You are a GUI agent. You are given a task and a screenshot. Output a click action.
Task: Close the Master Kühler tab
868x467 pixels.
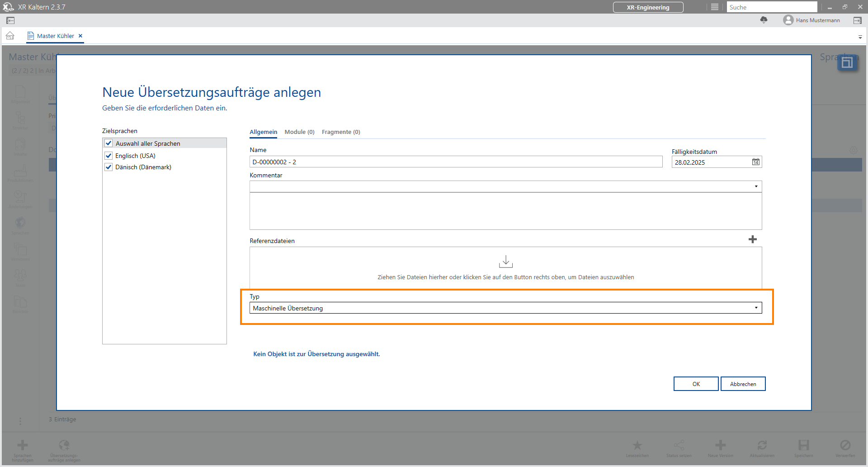tap(80, 36)
